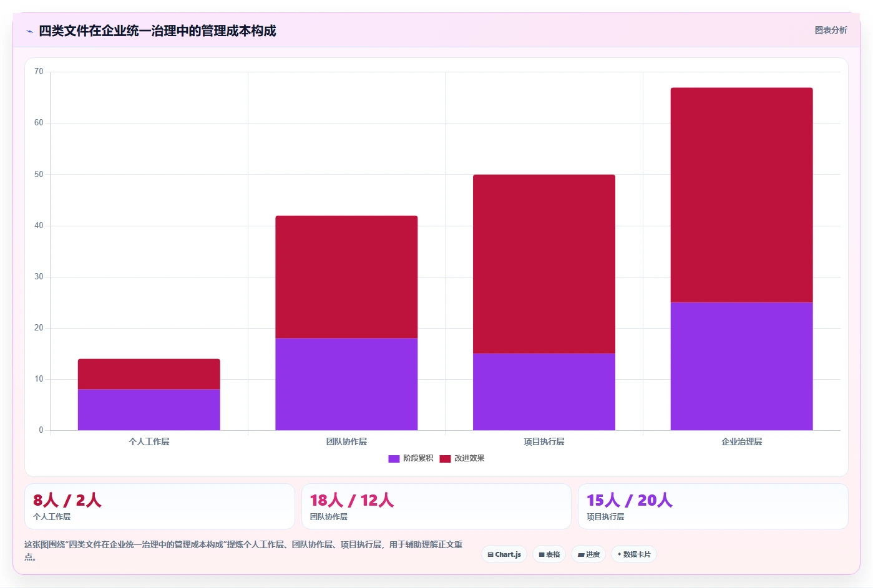Click the 进度 tag chip
Viewport: 873px width, 588px height.
pyautogui.click(x=588, y=554)
